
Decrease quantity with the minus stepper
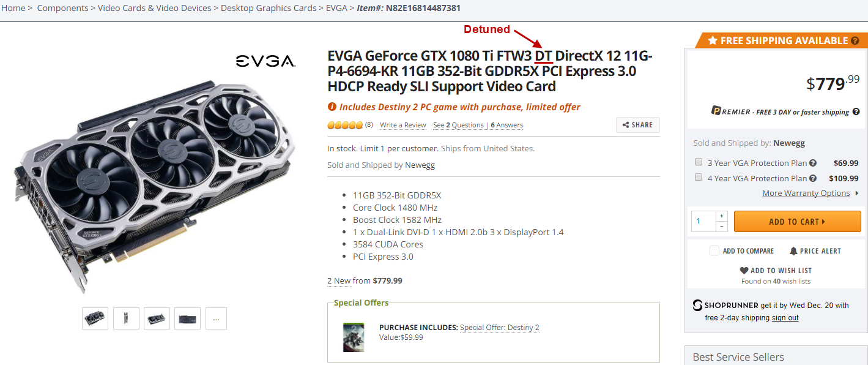(722, 227)
